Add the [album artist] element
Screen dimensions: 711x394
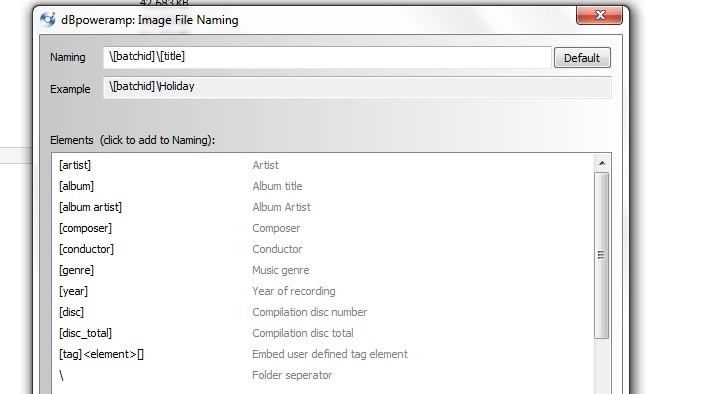pos(90,207)
